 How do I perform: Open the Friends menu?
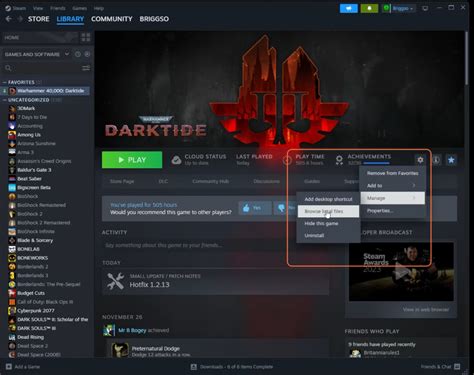[58, 8]
